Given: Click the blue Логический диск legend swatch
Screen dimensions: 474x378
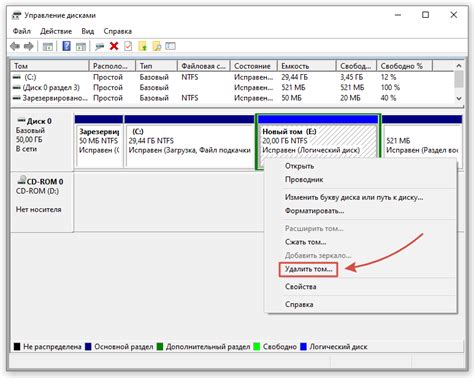Looking at the screenshot, I should tap(303, 347).
